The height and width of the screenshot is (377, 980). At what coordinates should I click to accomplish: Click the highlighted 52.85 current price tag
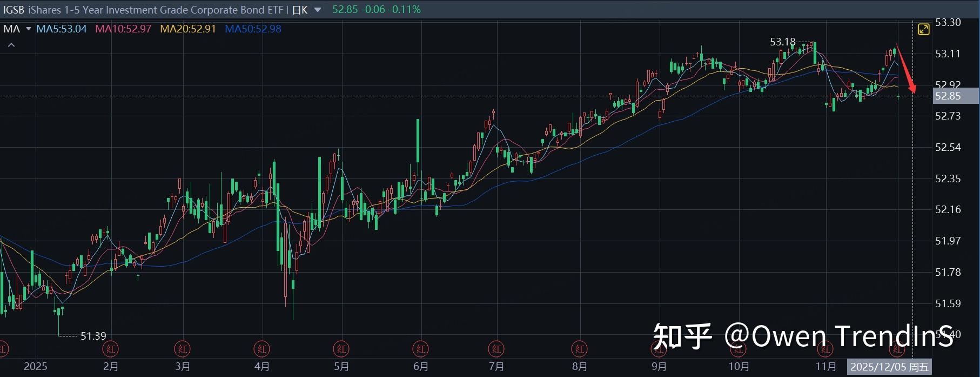(956, 96)
